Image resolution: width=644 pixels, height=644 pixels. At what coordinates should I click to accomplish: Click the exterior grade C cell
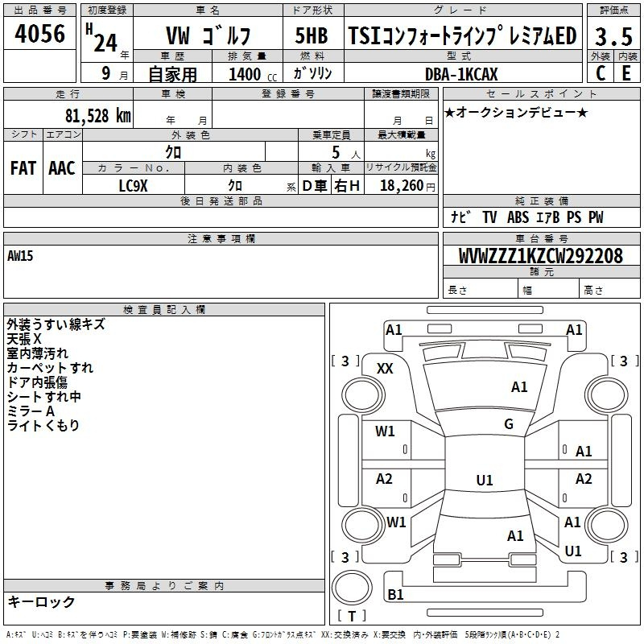click(x=600, y=73)
